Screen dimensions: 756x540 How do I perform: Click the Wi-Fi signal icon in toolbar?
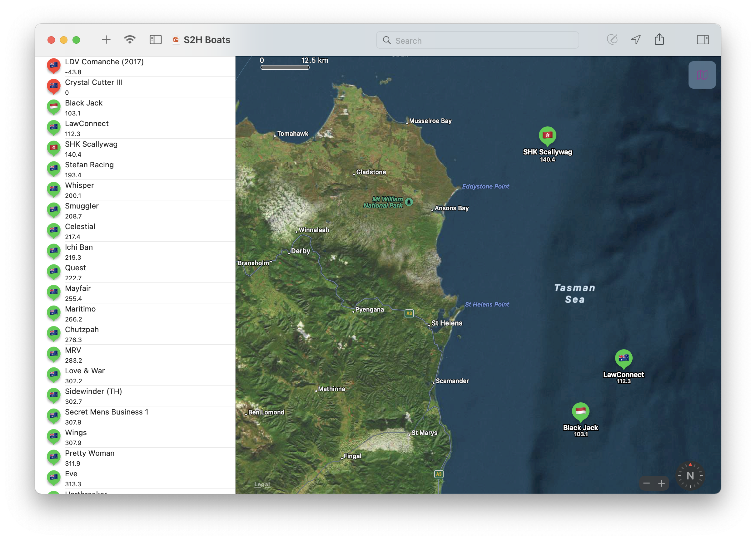pyautogui.click(x=130, y=40)
